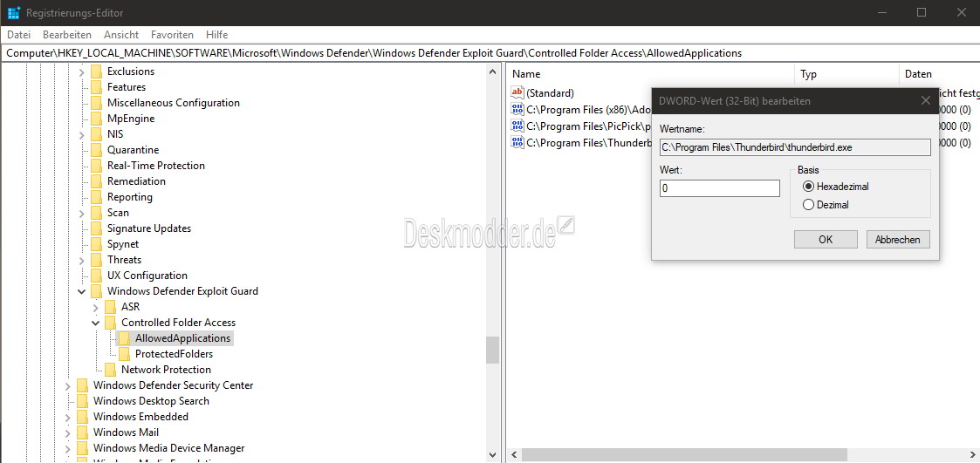Click the Windows Embedded folder icon
980x463 pixels.
(83, 417)
